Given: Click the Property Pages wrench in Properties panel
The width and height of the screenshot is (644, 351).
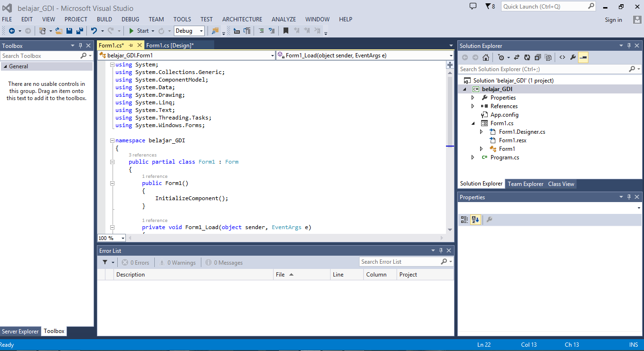Looking at the screenshot, I should [x=489, y=220].
